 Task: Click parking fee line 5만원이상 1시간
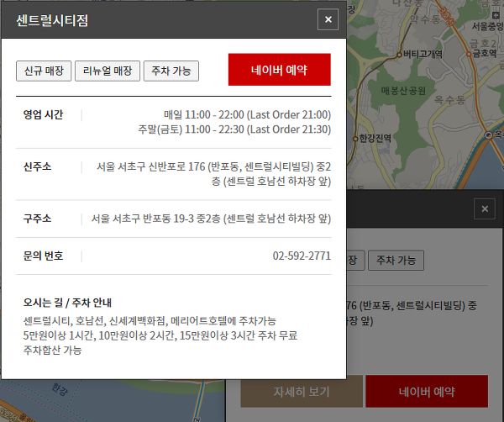coord(160,335)
